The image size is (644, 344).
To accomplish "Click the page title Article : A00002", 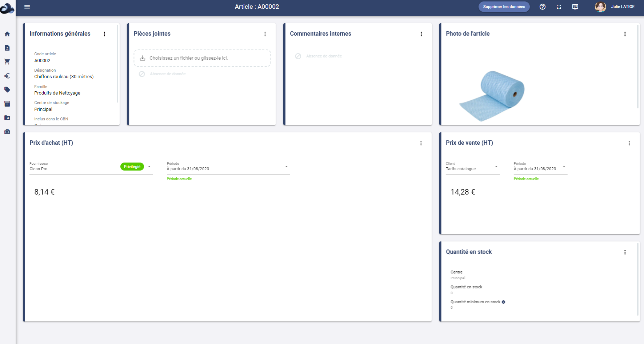I will [257, 7].
